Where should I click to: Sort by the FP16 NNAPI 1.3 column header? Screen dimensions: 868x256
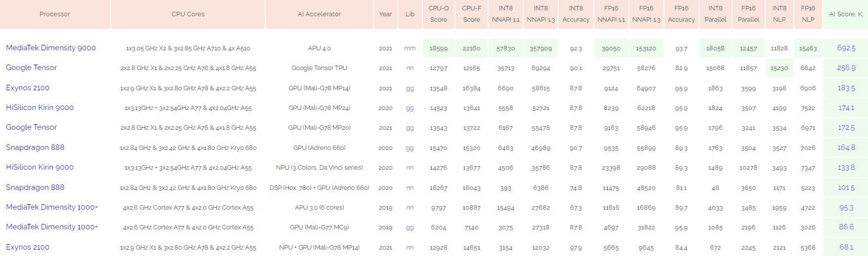point(646,14)
